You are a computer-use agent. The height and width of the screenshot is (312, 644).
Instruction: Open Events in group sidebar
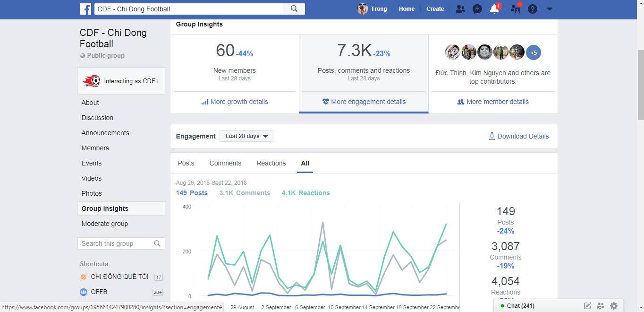92,163
